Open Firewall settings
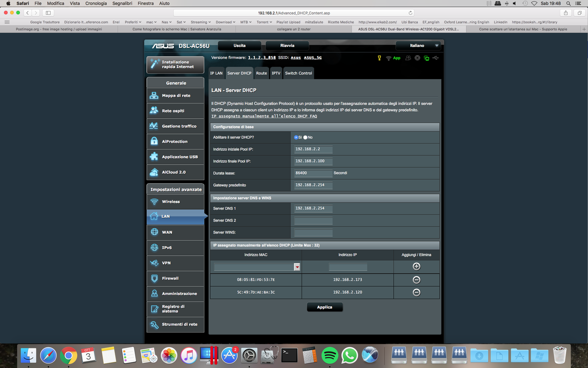The height and width of the screenshot is (368, 588). (x=175, y=278)
